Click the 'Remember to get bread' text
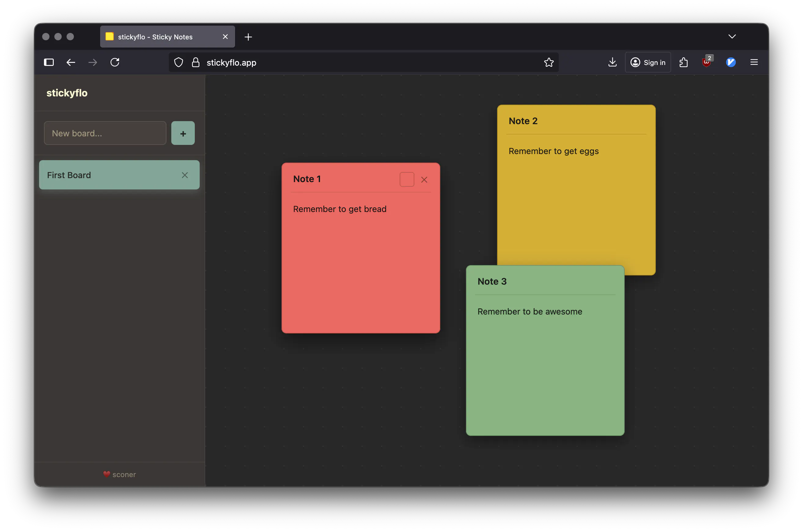 click(340, 209)
